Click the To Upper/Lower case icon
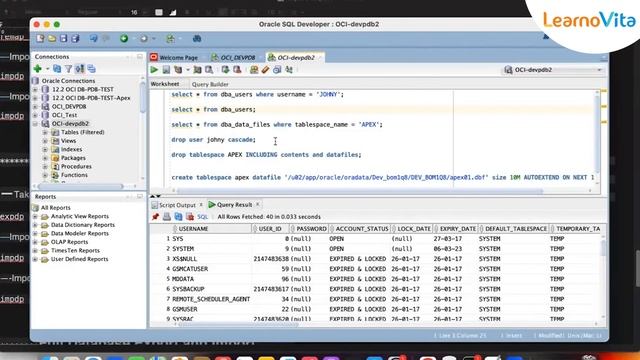 (x=289, y=70)
